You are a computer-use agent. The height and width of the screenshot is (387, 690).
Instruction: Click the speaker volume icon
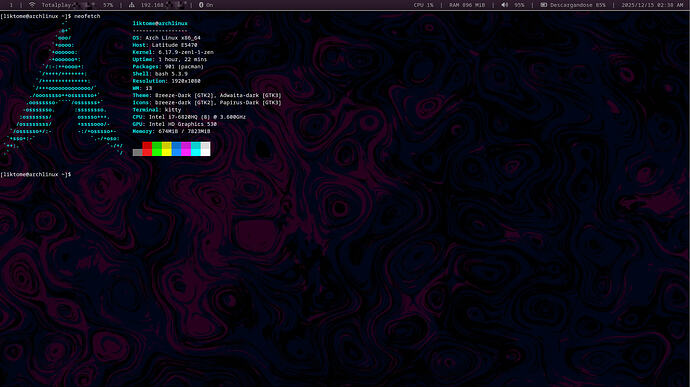505,5
